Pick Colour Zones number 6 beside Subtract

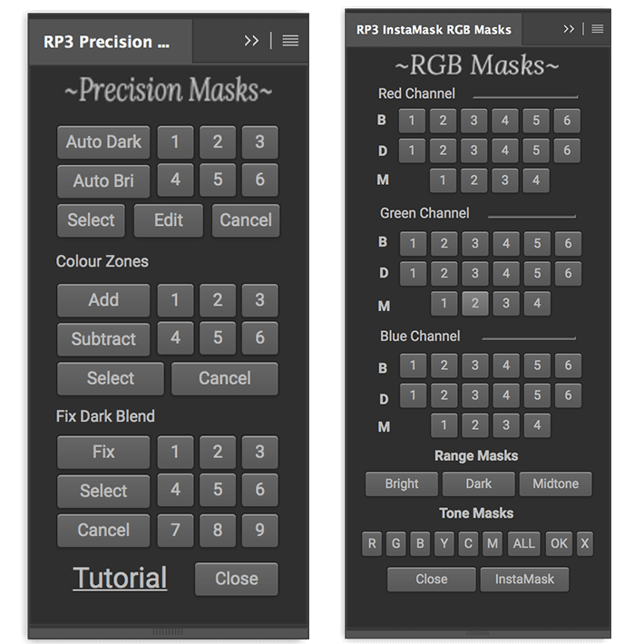(259, 338)
